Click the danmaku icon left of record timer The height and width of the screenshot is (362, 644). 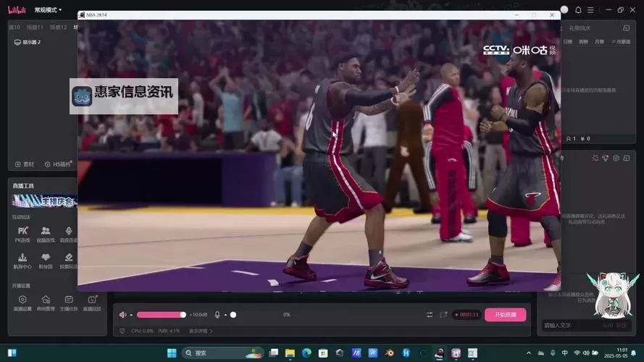[x=443, y=315]
